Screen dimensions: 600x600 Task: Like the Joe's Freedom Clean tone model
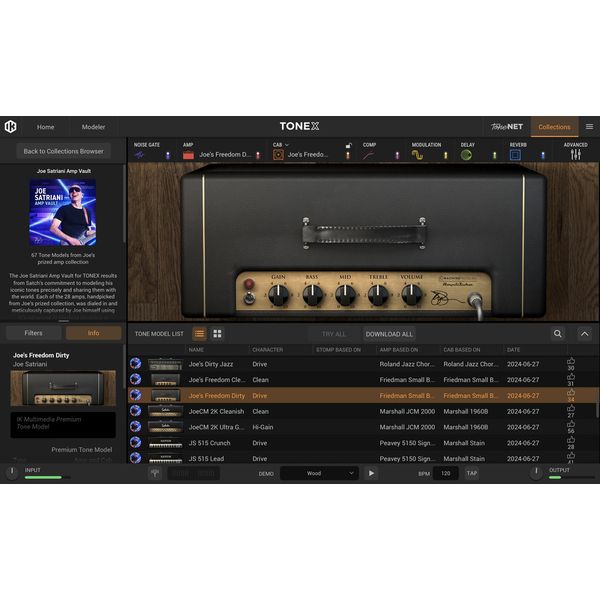pyautogui.click(x=571, y=377)
